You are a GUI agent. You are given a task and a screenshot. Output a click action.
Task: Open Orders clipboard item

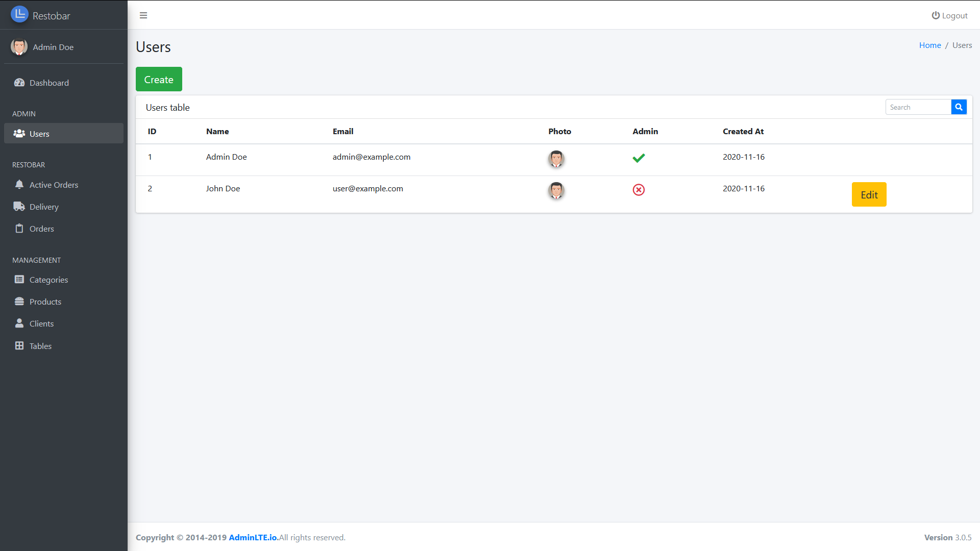[41, 229]
